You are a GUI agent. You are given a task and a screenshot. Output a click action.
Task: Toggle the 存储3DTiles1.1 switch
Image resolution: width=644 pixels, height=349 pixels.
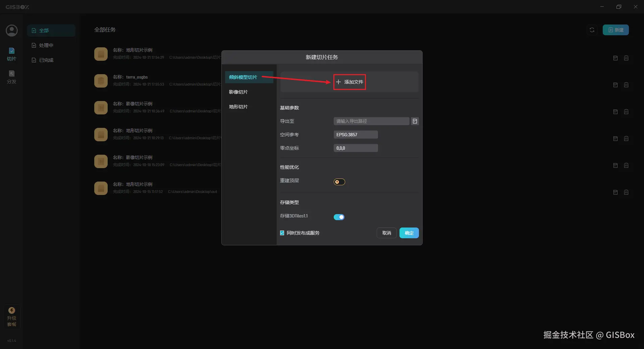tap(339, 217)
